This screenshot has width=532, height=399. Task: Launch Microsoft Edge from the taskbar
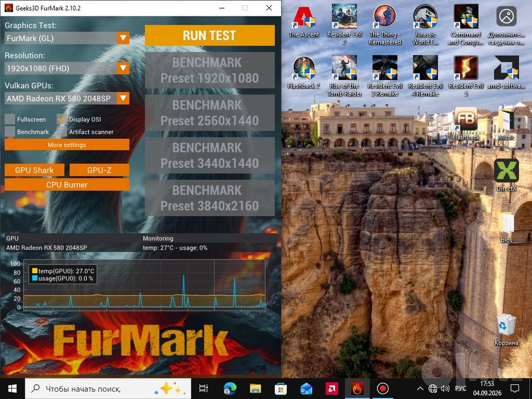point(230,389)
